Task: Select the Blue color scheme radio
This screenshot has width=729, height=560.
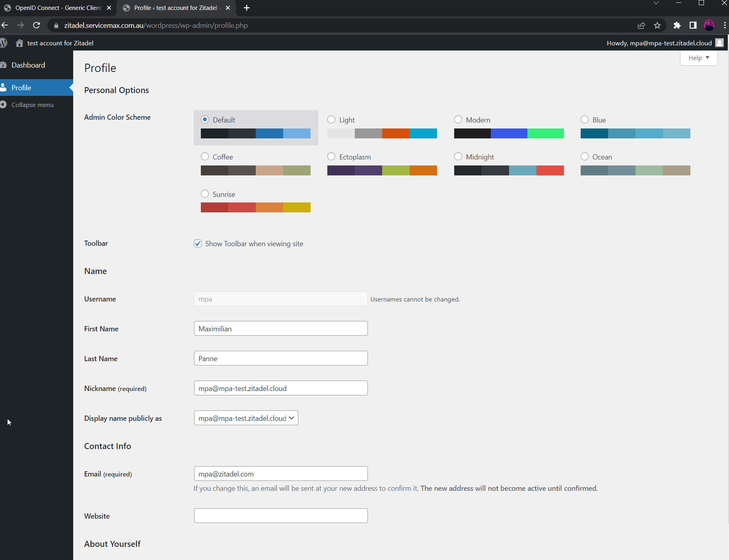Action: click(585, 119)
